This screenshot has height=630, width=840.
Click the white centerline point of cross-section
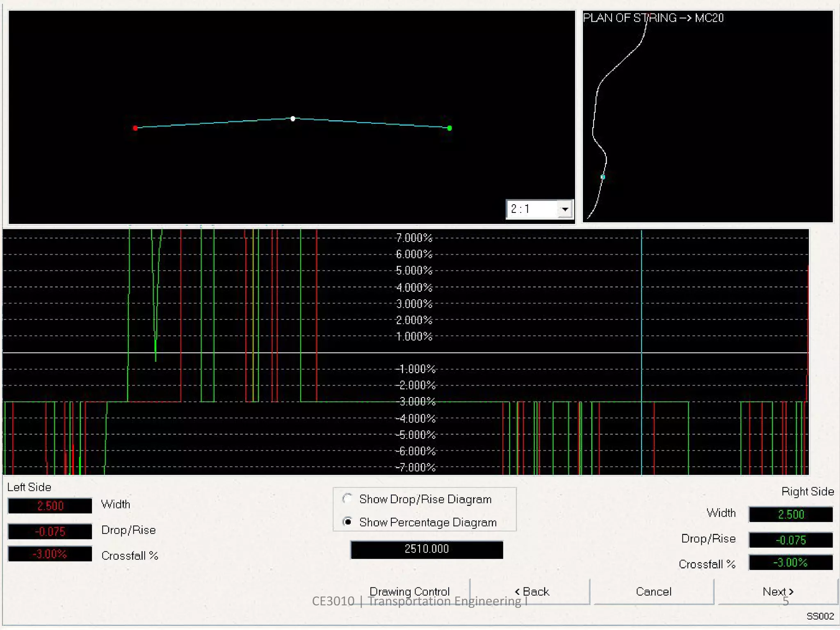point(293,119)
